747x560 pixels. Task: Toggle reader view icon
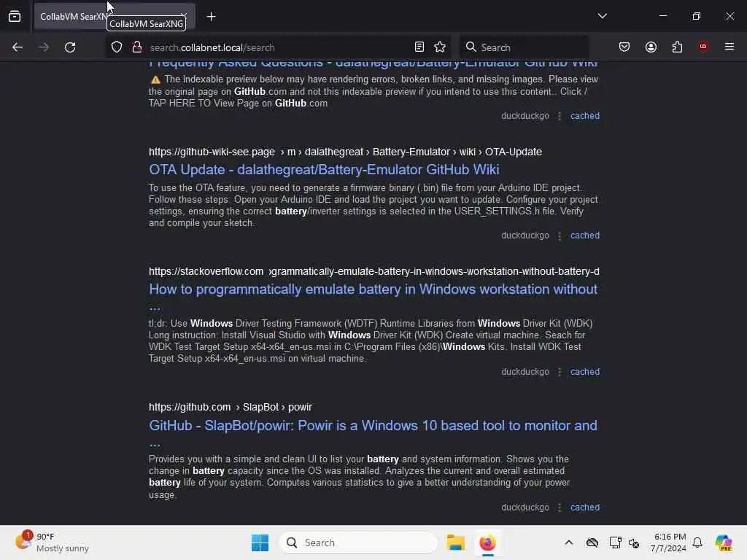(x=419, y=47)
